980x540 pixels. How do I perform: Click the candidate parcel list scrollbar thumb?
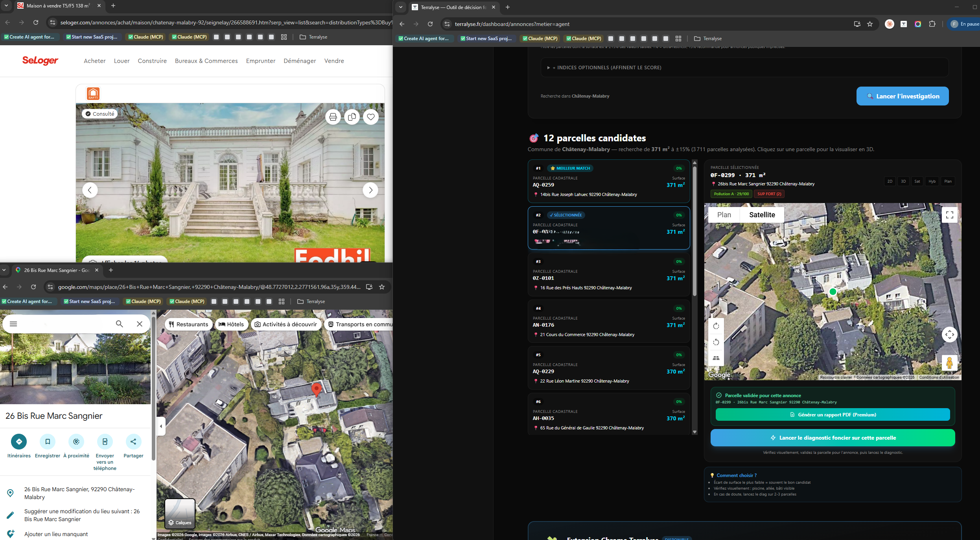point(694,231)
